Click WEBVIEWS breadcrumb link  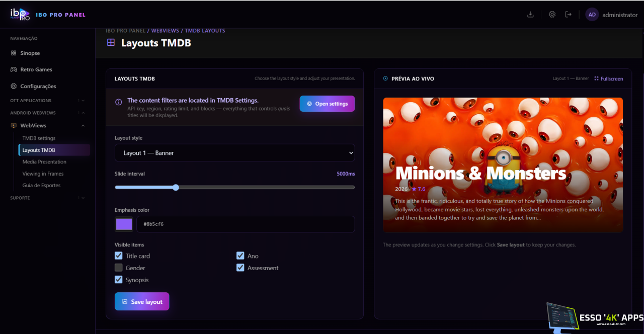click(165, 31)
